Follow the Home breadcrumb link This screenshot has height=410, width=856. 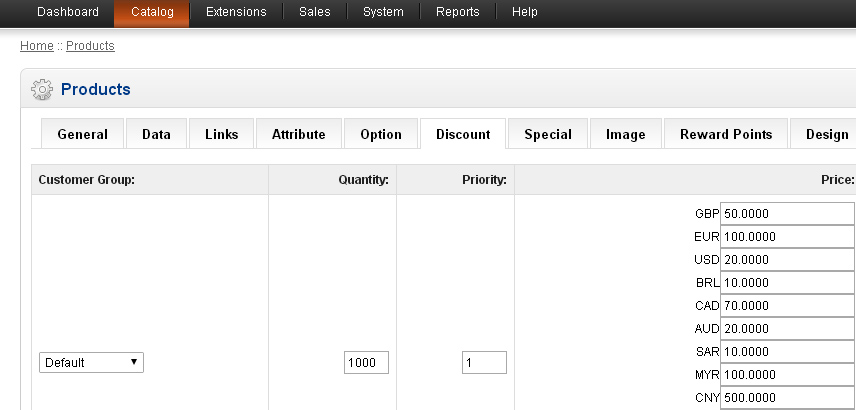(x=36, y=46)
